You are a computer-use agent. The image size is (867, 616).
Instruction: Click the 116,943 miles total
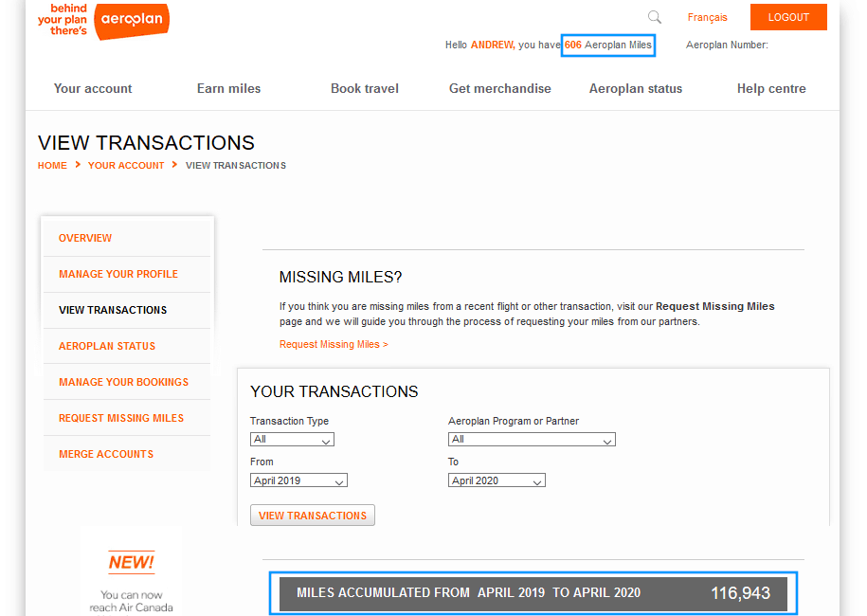(x=740, y=593)
